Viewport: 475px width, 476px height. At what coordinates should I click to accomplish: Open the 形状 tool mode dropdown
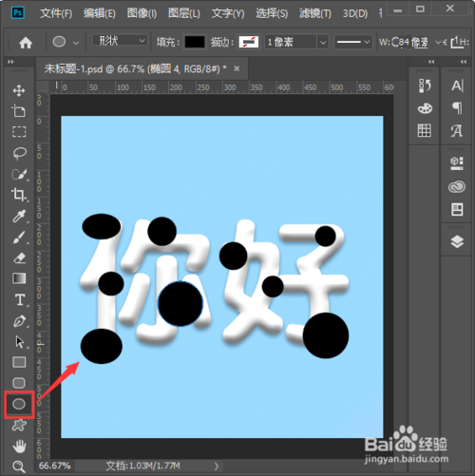(120, 41)
